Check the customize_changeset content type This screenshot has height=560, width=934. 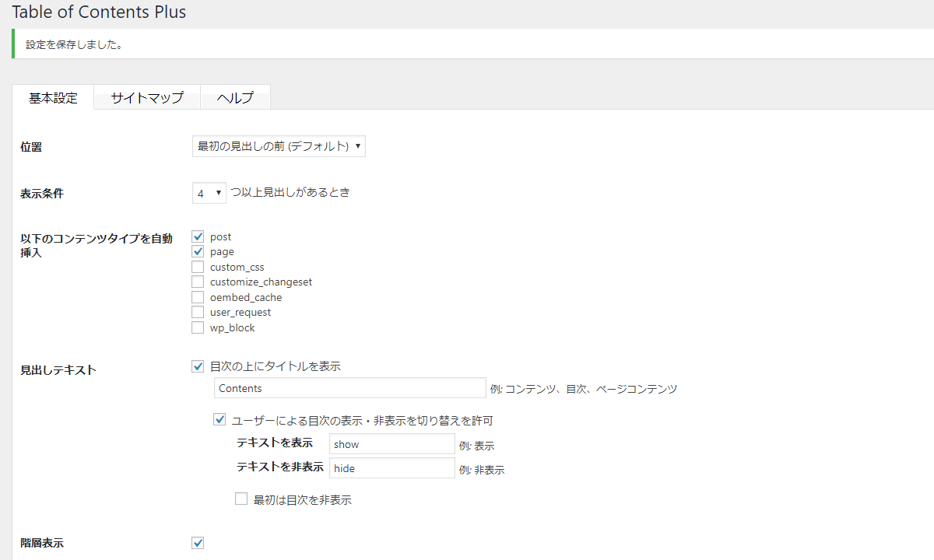[x=198, y=282]
